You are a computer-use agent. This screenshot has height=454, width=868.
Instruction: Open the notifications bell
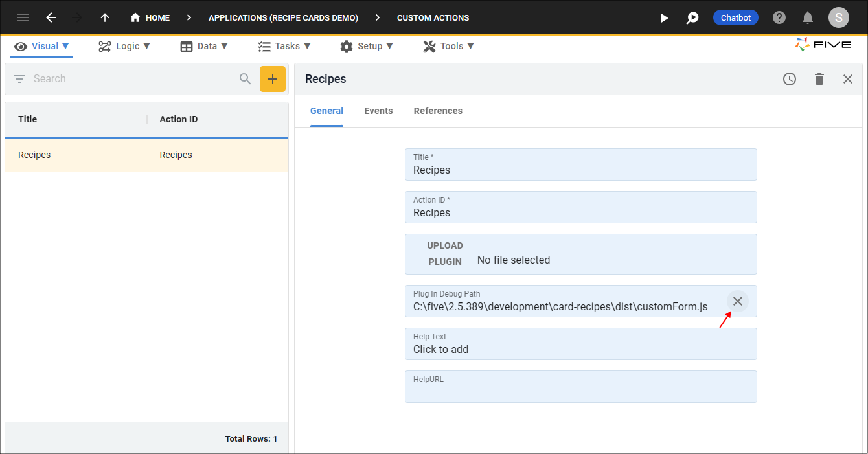(x=808, y=17)
